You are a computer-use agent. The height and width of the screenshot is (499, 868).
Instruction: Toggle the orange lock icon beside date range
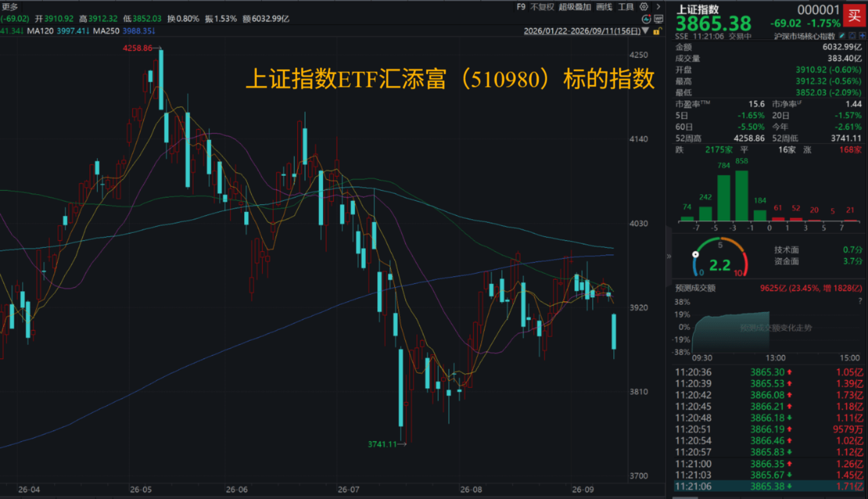658,31
